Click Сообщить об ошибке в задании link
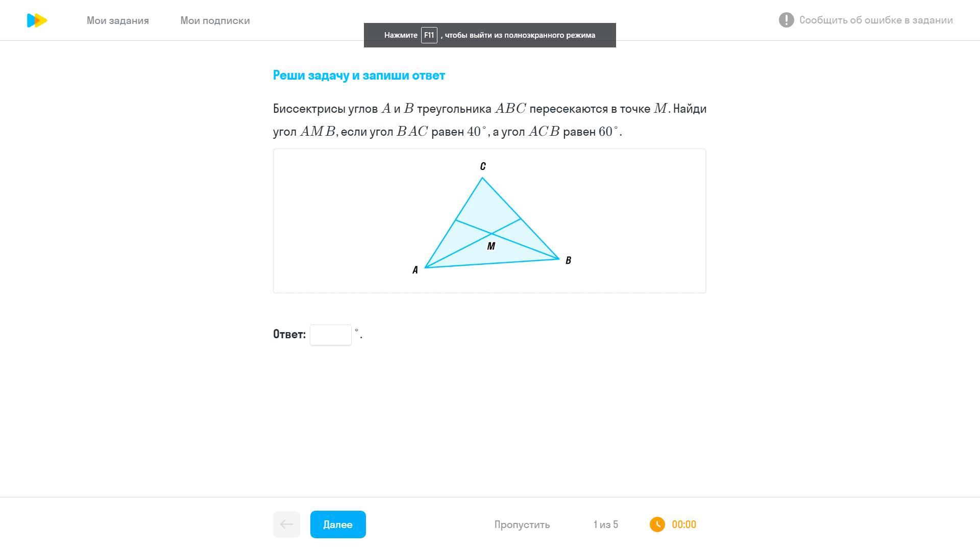Screen dimensions: 980x551 click(876, 20)
